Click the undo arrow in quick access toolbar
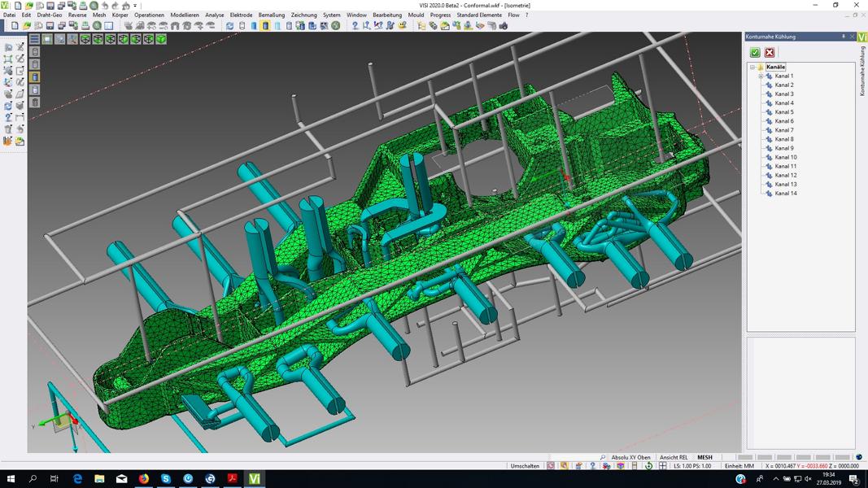 (105, 6)
